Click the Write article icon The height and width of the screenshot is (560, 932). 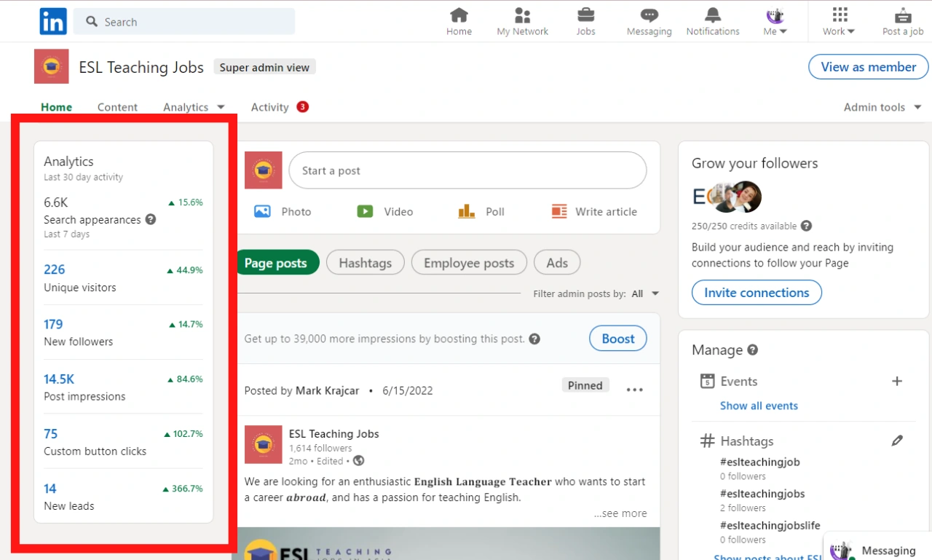click(x=559, y=211)
